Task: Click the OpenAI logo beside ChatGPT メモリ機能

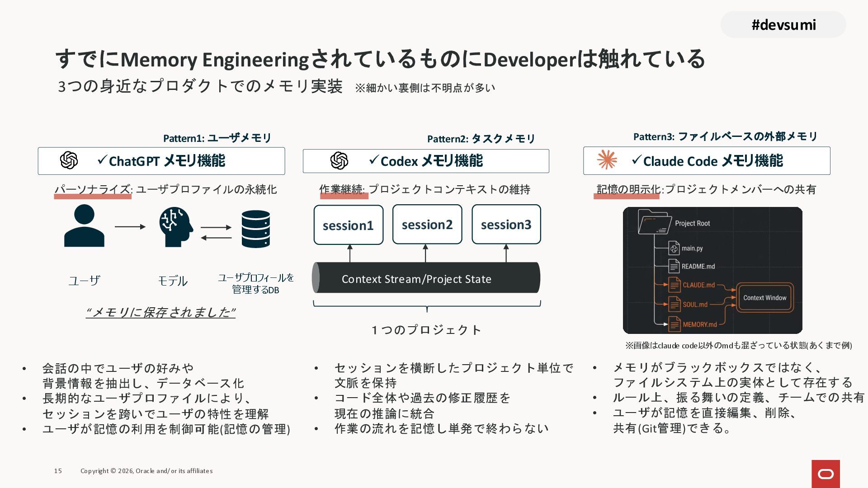Action: (69, 160)
